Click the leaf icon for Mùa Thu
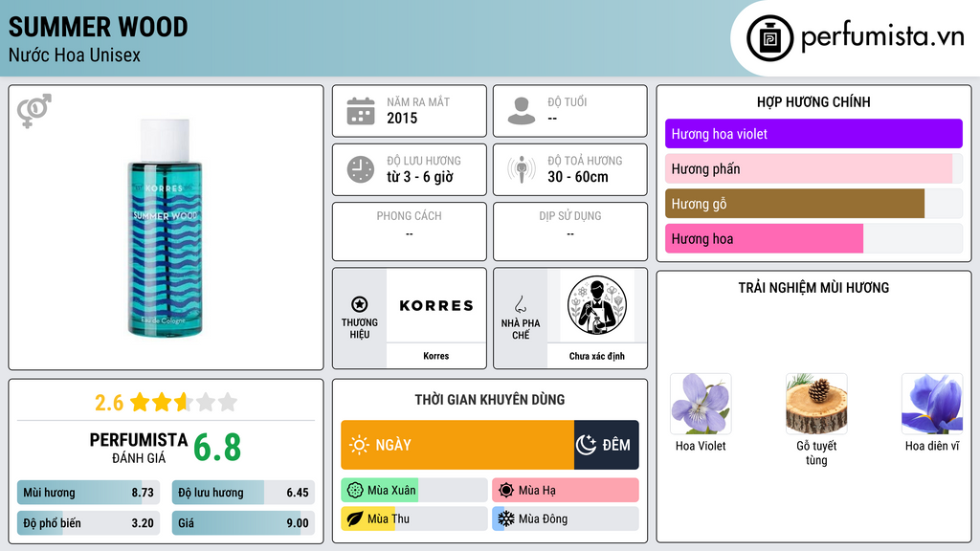Screen dimensions: 980x551 (x=355, y=518)
